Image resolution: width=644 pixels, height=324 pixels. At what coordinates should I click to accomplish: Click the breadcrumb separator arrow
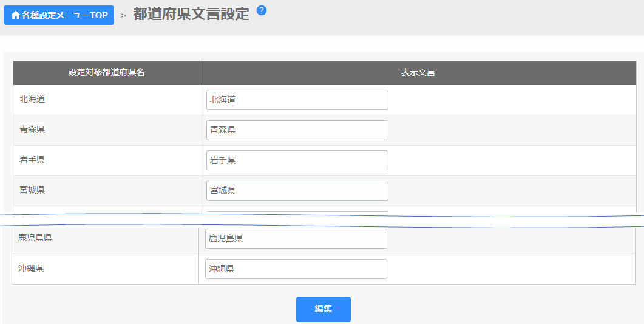[123, 16]
